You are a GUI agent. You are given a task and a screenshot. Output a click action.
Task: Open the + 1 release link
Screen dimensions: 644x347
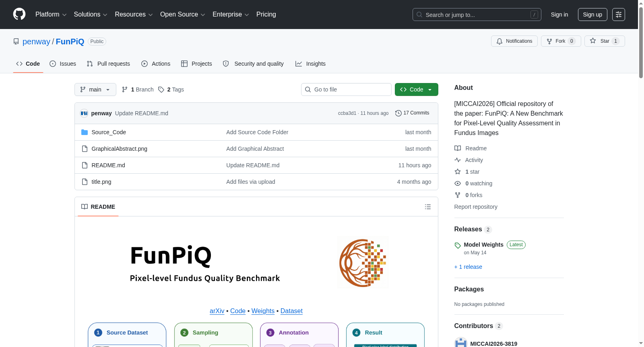[x=468, y=267]
